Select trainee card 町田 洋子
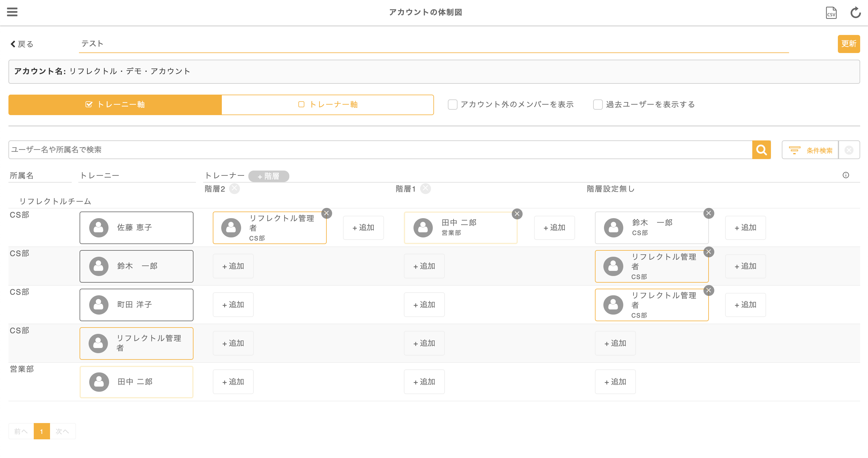This screenshot has height=458, width=868. 137,305
